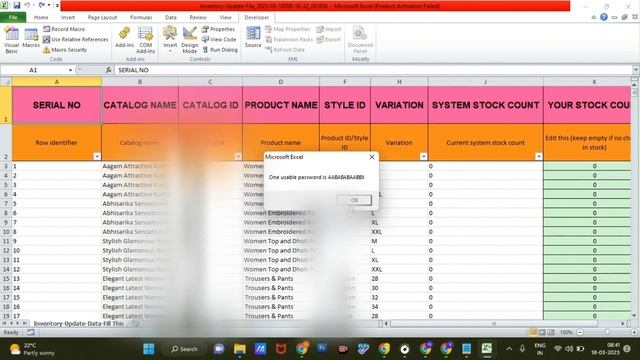This screenshot has height=360, width=640.
Task: Open control Properties
Action: coord(218,29)
